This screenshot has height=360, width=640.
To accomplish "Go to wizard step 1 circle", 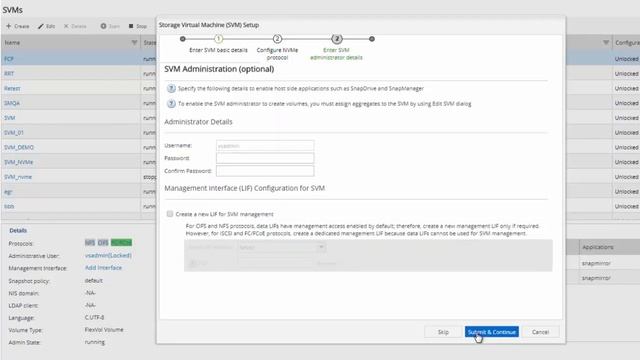I will point(218,39).
